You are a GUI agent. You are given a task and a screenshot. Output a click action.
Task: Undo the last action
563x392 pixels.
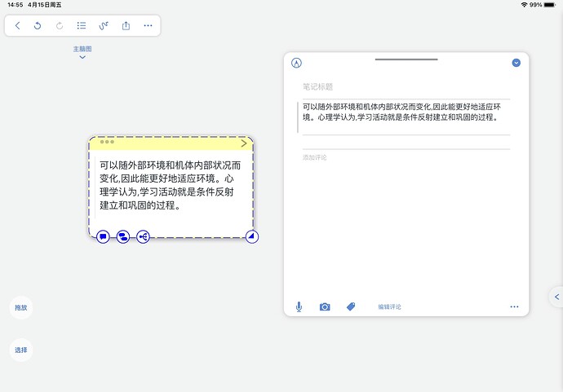click(38, 26)
